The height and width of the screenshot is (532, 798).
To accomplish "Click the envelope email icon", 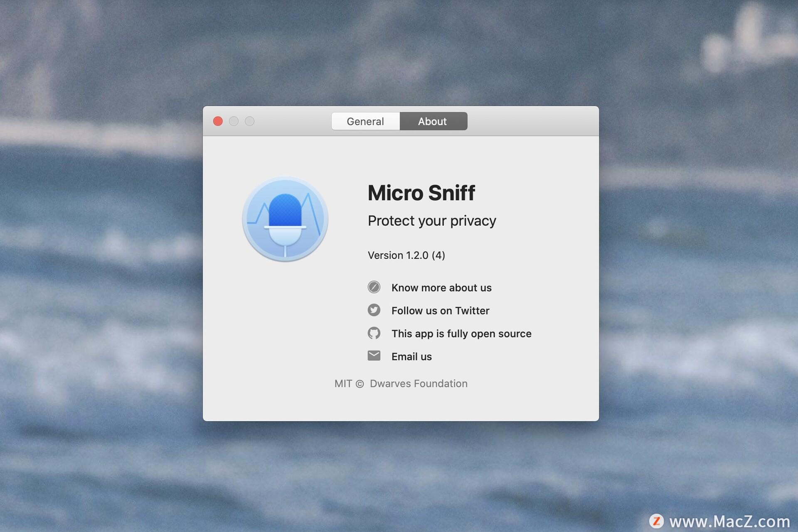I will click(374, 355).
